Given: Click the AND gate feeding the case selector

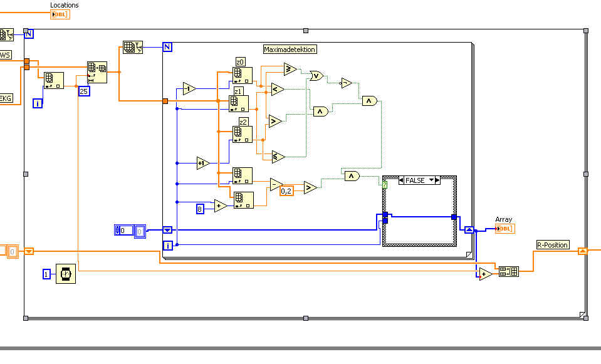Looking at the screenshot, I should tap(352, 176).
